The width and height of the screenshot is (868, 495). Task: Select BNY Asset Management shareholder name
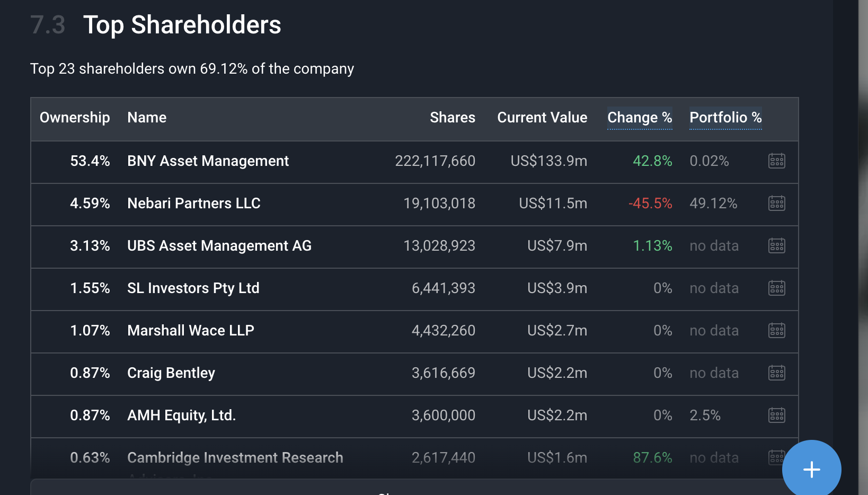tap(208, 161)
